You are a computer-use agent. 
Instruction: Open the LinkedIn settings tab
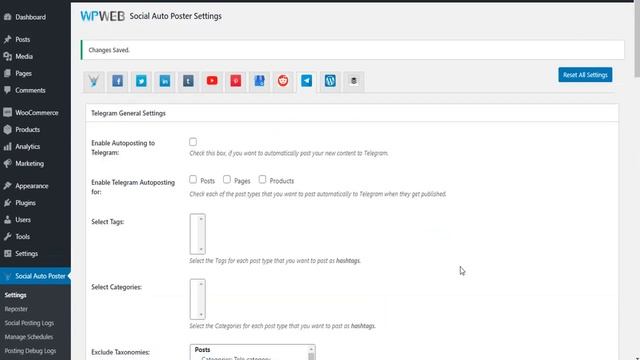164,81
